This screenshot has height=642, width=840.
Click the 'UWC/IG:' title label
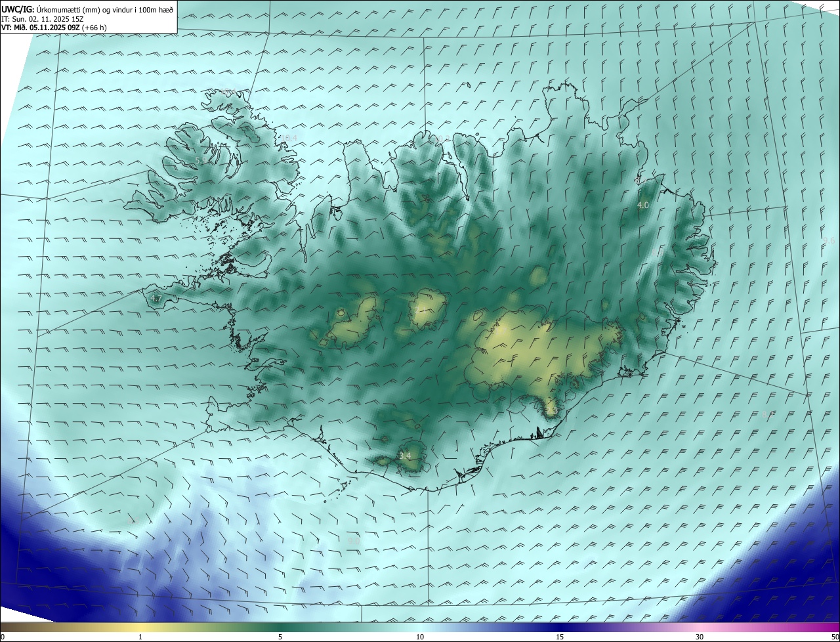coord(17,9)
